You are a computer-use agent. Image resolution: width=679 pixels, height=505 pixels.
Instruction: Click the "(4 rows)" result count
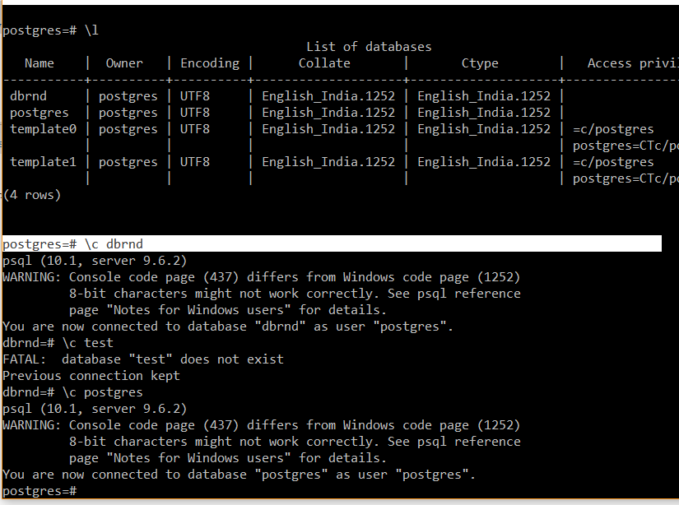click(x=32, y=195)
